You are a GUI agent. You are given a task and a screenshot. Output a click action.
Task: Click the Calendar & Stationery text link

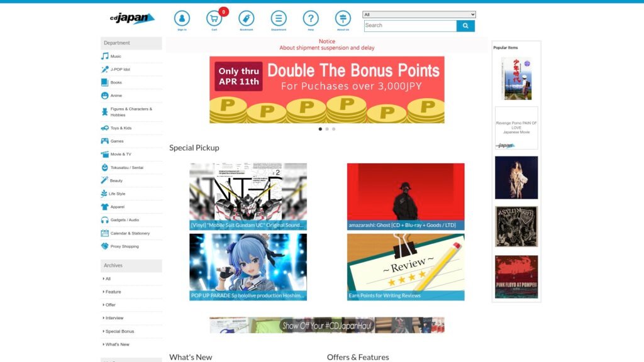(x=130, y=233)
